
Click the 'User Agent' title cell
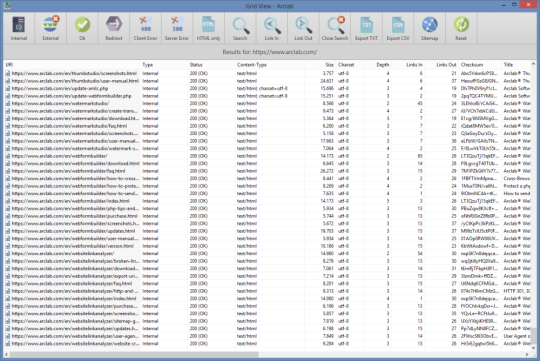click(x=517, y=336)
